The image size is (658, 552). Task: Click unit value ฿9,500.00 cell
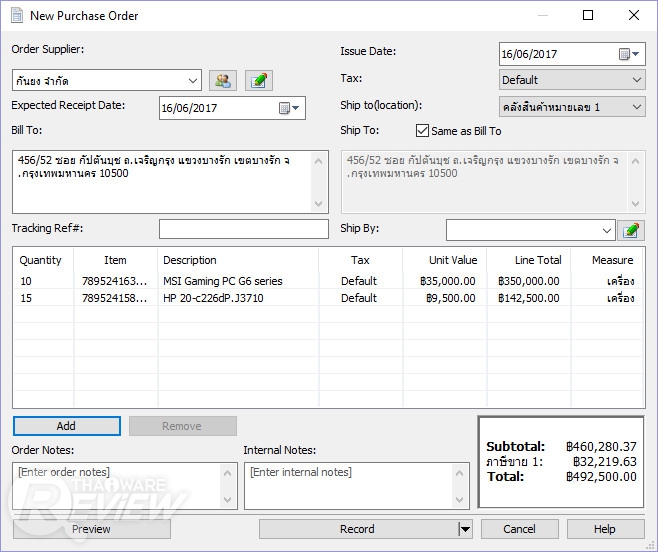[451, 298]
